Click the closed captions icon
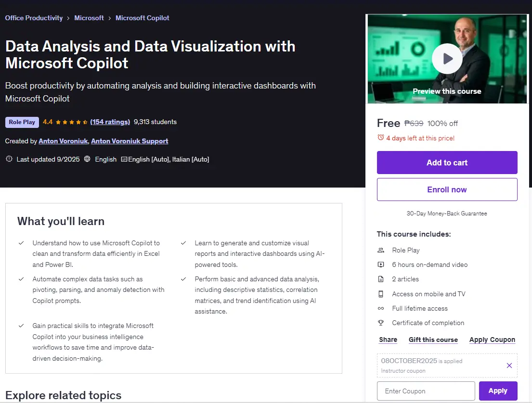The width and height of the screenshot is (532, 403). click(x=124, y=159)
